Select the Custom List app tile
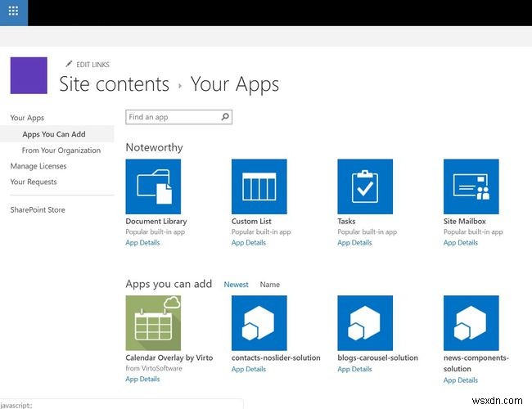532x409 pixels. 259,187
